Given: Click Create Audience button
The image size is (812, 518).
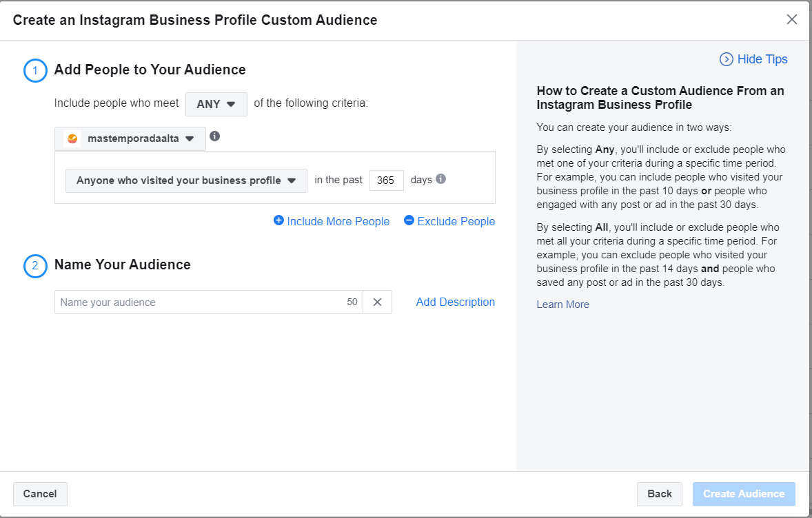Looking at the screenshot, I should click(744, 494).
